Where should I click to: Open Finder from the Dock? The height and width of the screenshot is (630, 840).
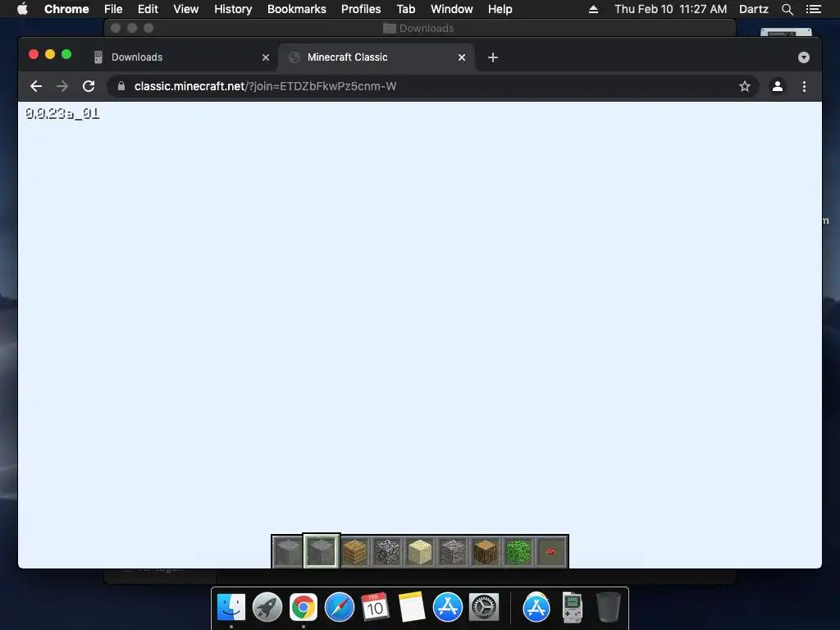tap(231, 608)
